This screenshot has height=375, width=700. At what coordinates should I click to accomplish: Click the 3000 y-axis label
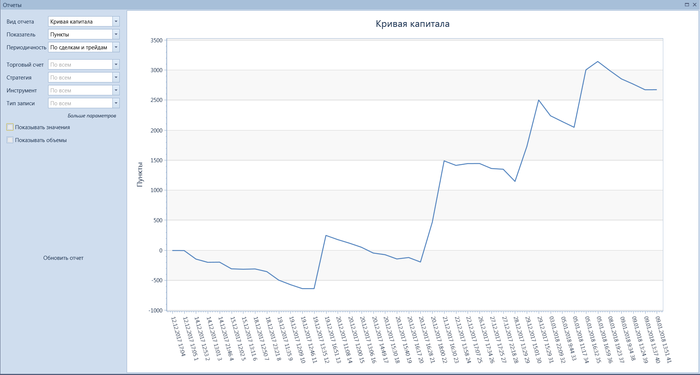[x=157, y=70]
